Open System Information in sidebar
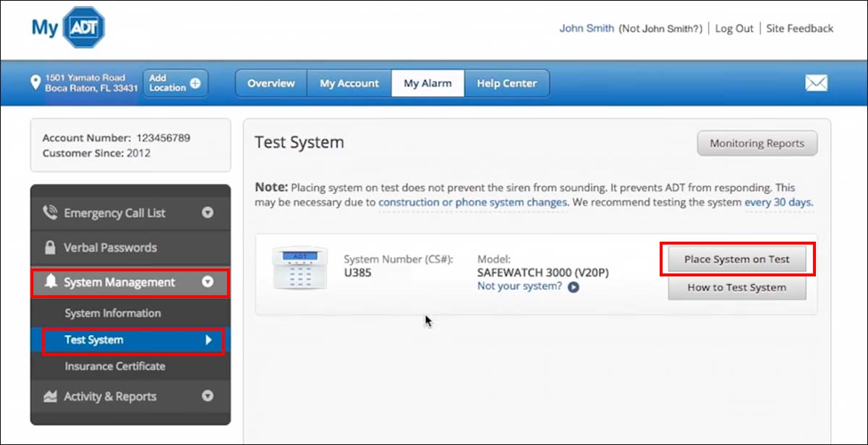Image resolution: width=868 pixels, height=445 pixels. pos(113,313)
